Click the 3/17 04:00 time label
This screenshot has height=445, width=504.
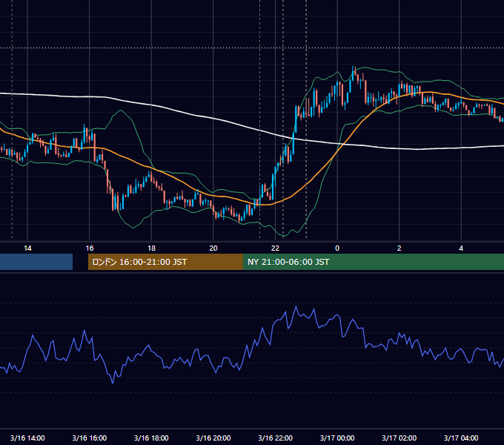[x=461, y=438]
